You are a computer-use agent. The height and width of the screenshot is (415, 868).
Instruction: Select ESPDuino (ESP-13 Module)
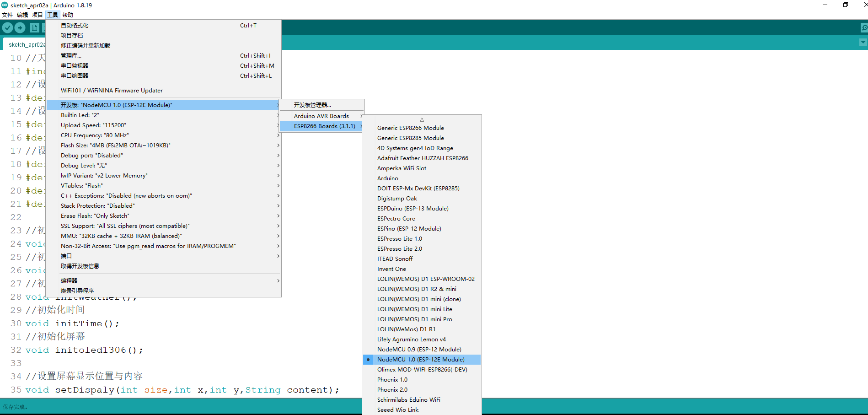[x=421, y=209]
